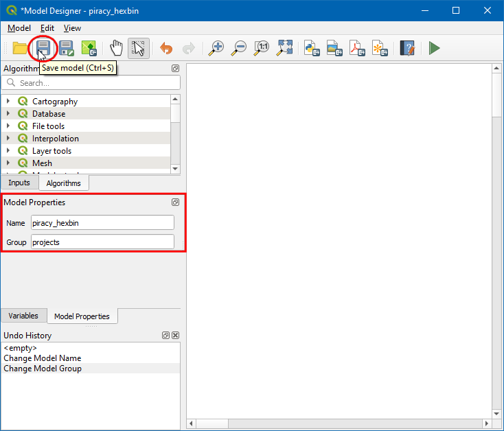The width and height of the screenshot is (504, 431).
Task: Export model as SVG icon
Action: (x=380, y=48)
